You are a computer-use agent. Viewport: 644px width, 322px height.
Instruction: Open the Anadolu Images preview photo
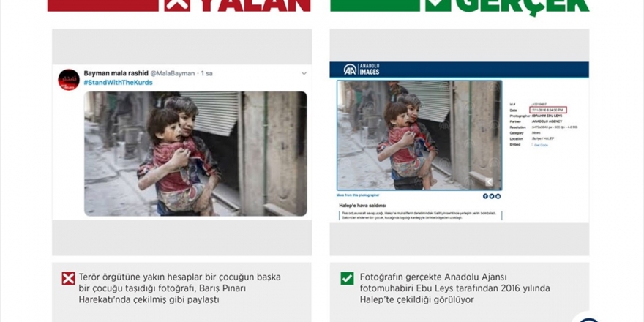(419, 135)
